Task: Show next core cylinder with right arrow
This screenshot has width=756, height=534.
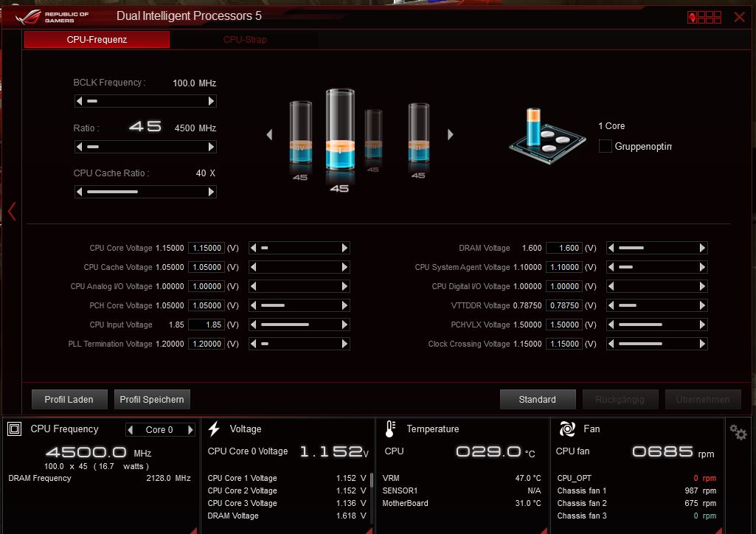Action: point(451,134)
